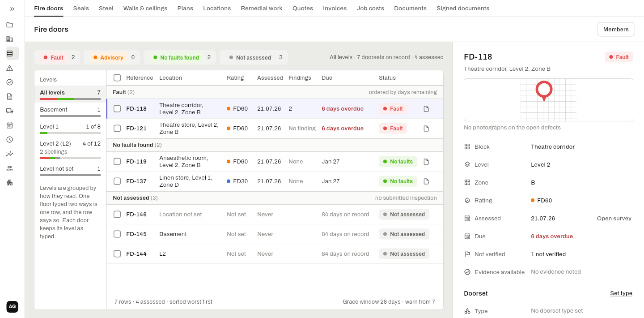Open the Job costs tab
Screen dimensions: 644x318
tap(370, 9)
